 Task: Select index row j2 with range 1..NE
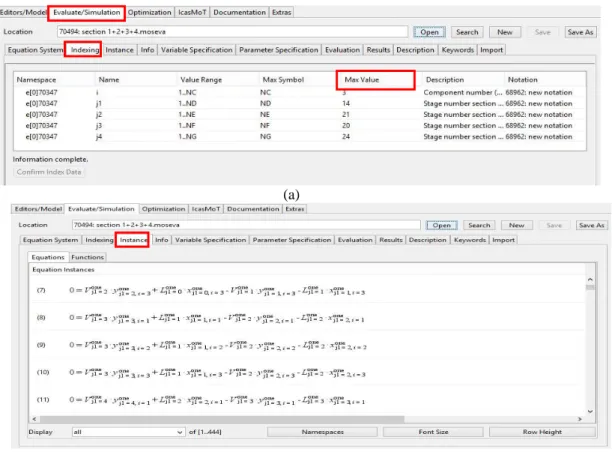click(x=299, y=114)
